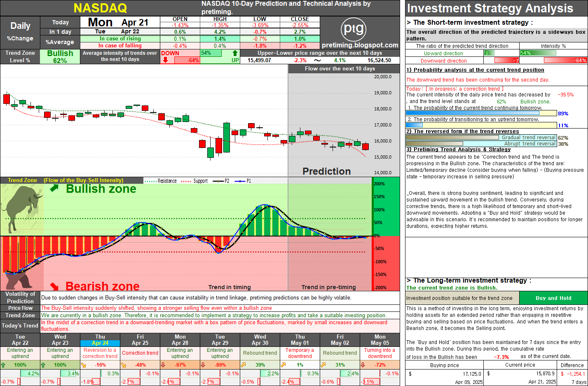Click the Bullish 62% trend zone cell
Viewport: 588px width, 386px height.
60,57
